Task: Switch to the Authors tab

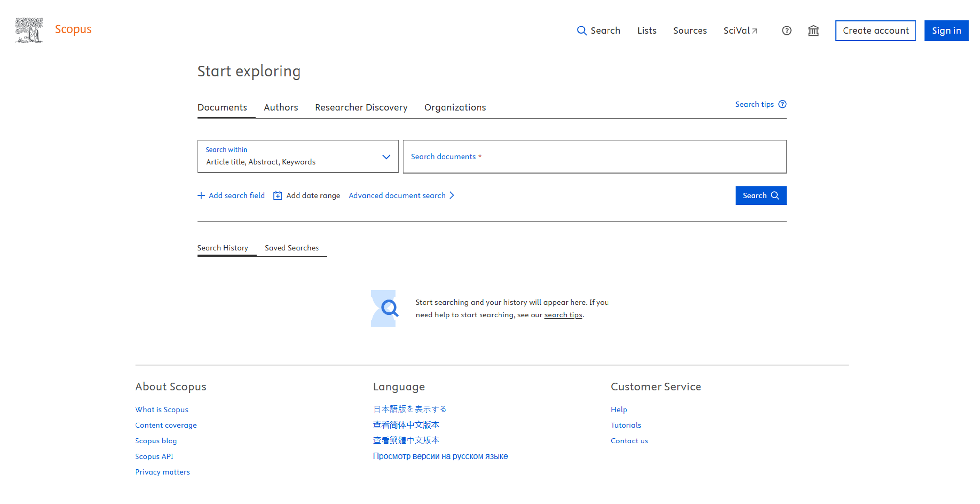Action: point(281,107)
